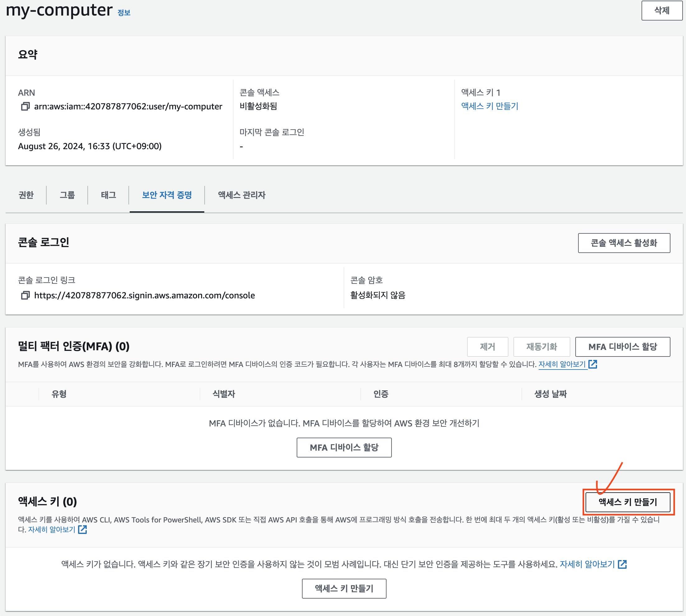Open external link icon beside MFA learn more

pos(593,364)
